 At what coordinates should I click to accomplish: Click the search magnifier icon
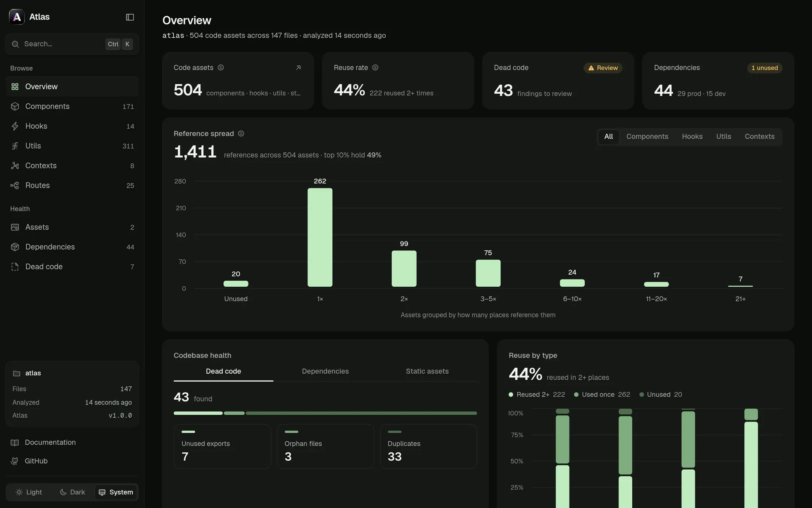coord(15,44)
